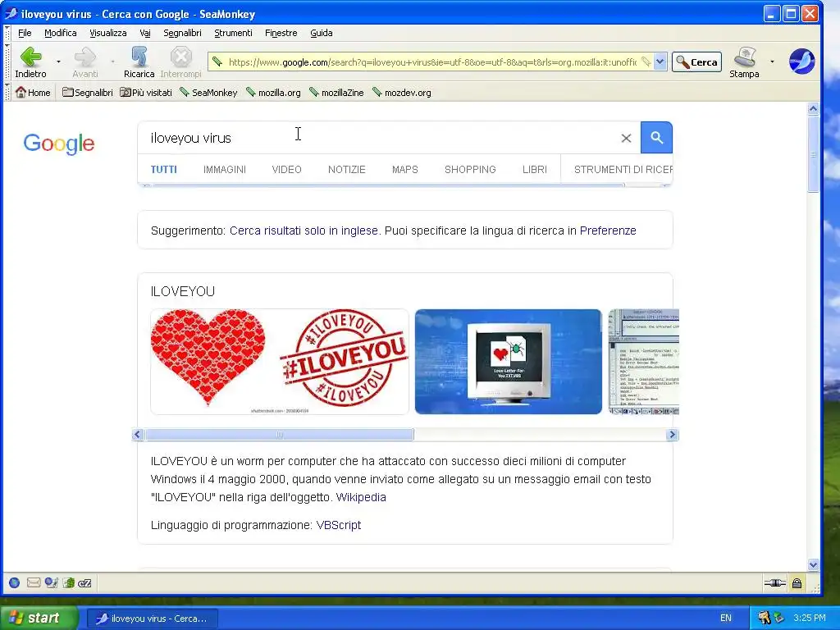Viewport: 840px width, 630px height.
Task: Switch to the IMMAGINI results tab
Action: (x=225, y=169)
